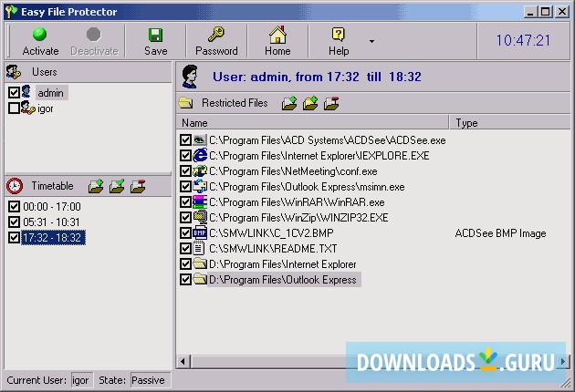Click the Users panel header icon

14,72
